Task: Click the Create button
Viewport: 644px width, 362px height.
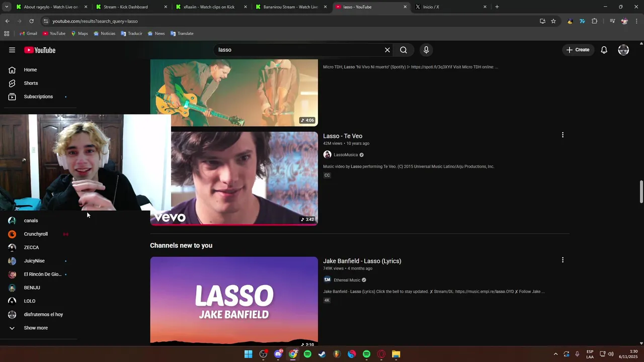Action: 578,50
